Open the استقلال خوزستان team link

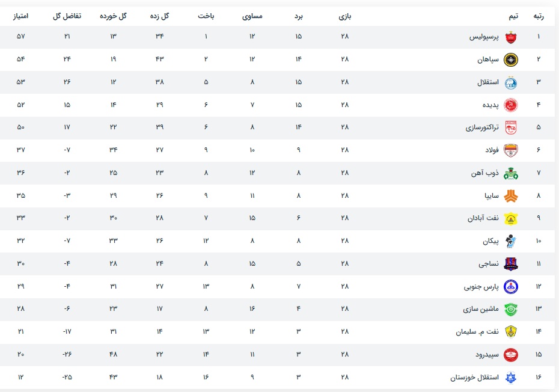click(474, 377)
